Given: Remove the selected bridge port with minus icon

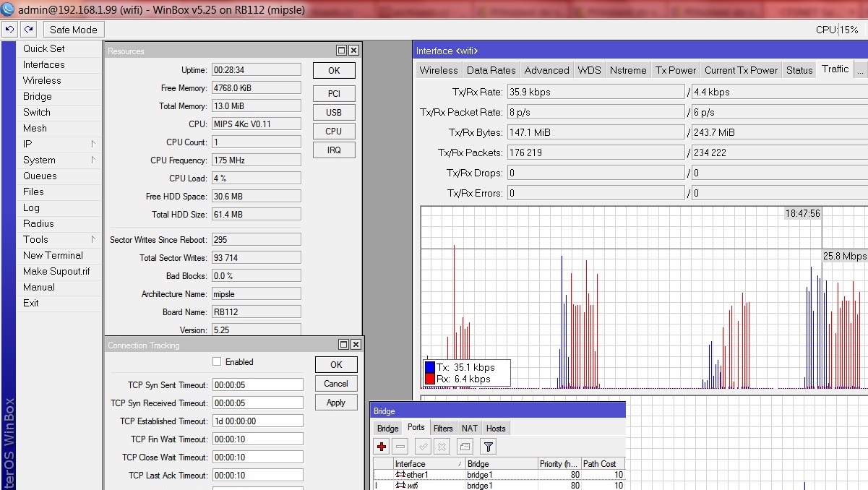Looking at the screenshot, I should coord(401,447).
